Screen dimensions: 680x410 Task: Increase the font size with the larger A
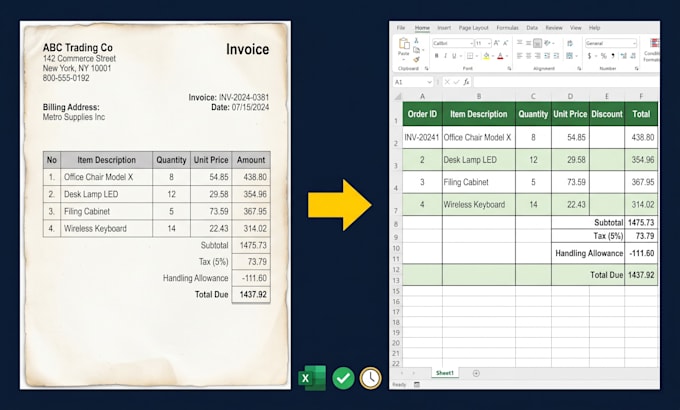coord(496,43)
